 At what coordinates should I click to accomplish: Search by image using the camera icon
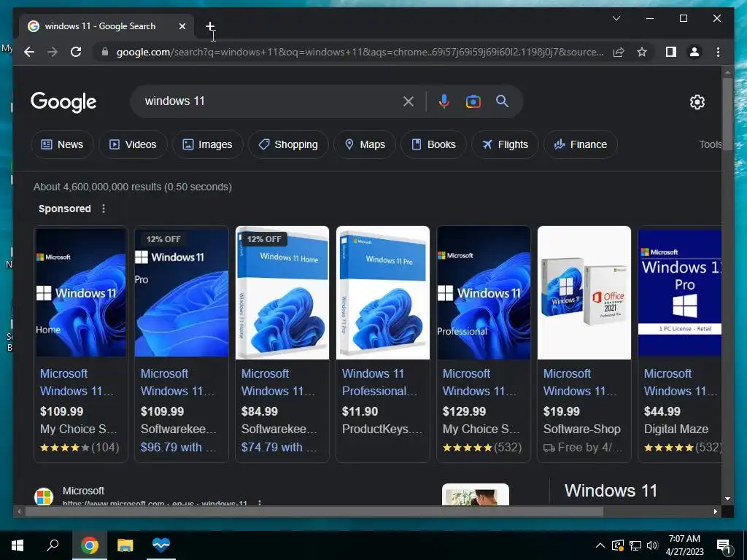[473, 101]
